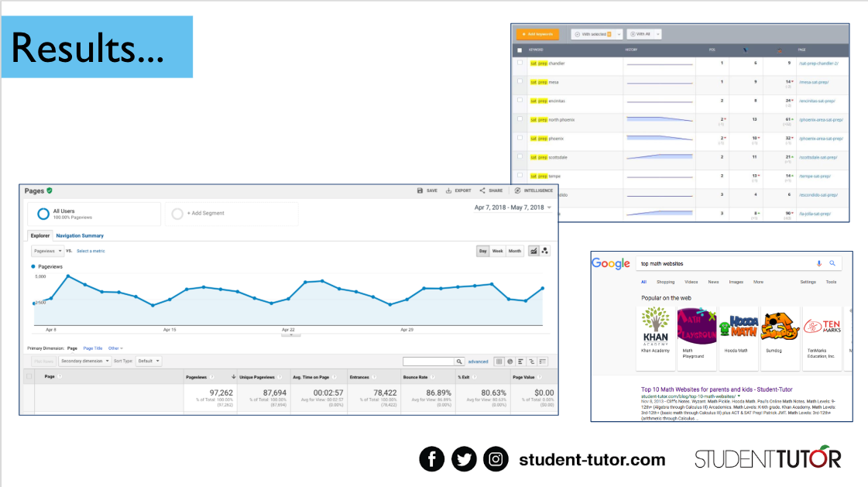Switch to the Navigation Summary tab
The width and height of the screenshot is (868, 487).
[x=80, y=235]
